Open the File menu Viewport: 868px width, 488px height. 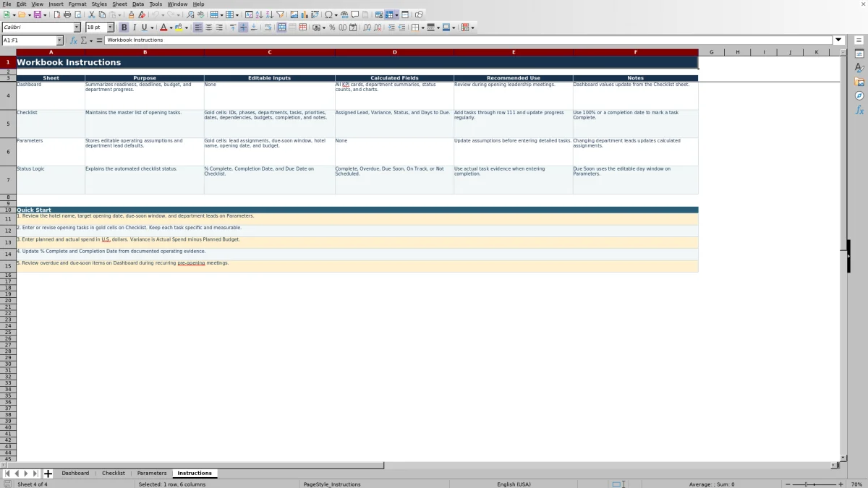click(x=7, y=4)
